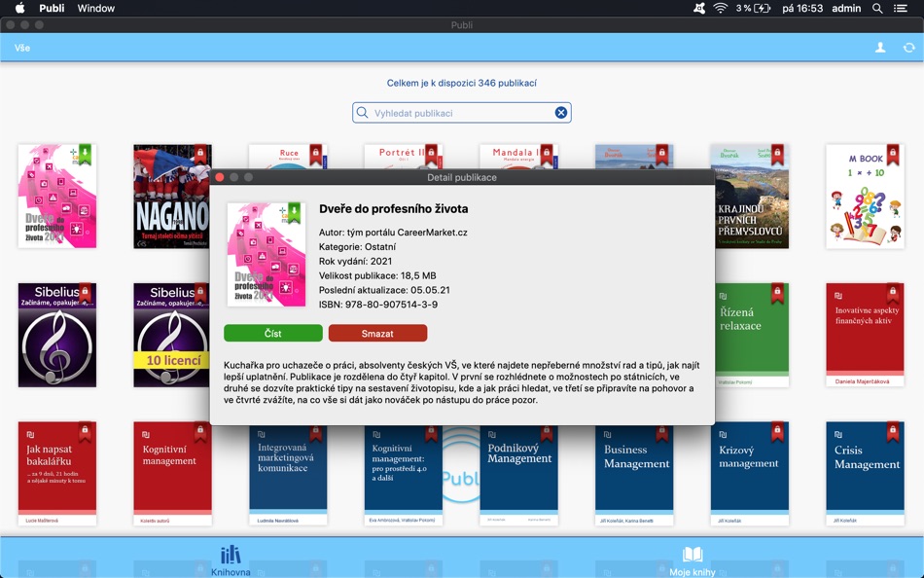Screen dimensions: 924x578
Task: Click the pá 16:53 clock
Action: click(x=802, y=8)
